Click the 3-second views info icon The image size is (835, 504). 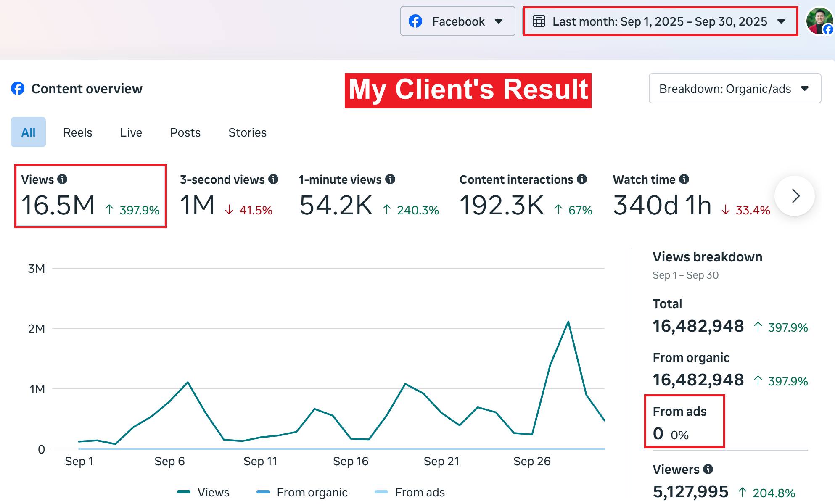pos(273,179)
